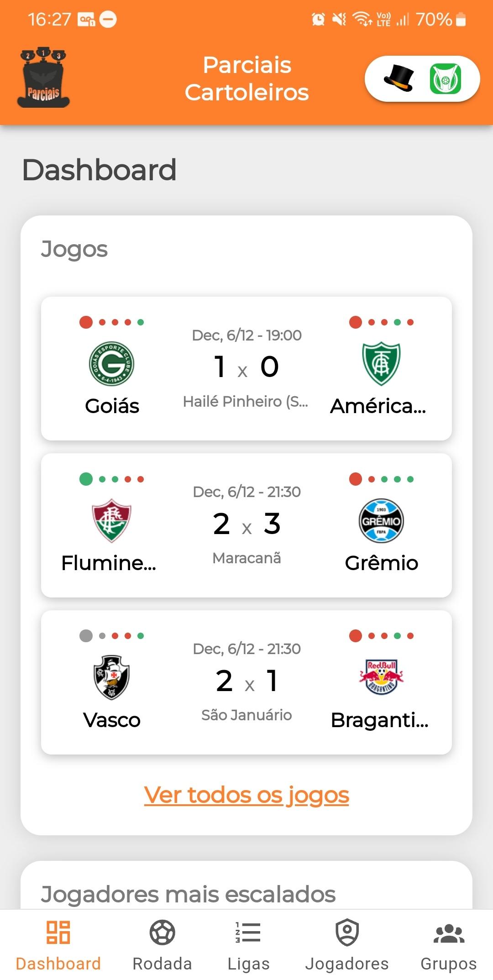Tap the Parciais trophy logo

[x=43, y=77]
